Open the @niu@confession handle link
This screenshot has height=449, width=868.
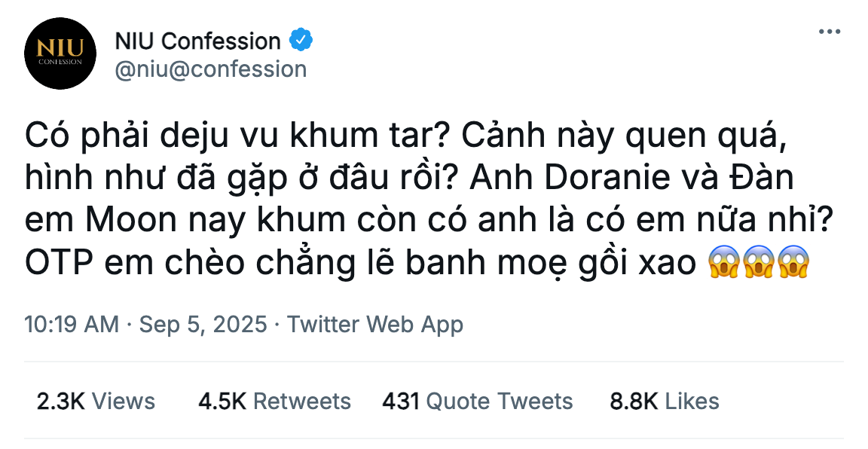(x=210, y=69)
